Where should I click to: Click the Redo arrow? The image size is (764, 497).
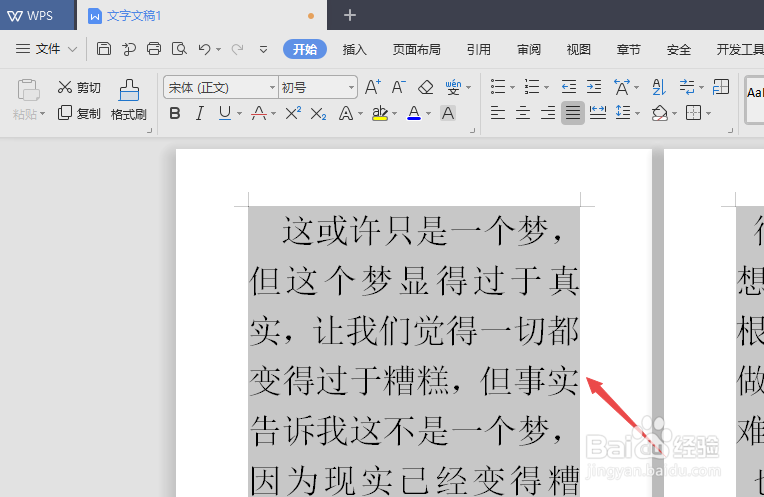[x=237, y=49]
